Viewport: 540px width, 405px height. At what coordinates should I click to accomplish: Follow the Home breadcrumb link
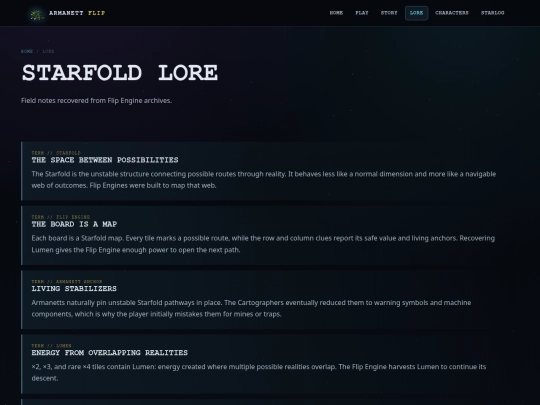pos(27,51)
